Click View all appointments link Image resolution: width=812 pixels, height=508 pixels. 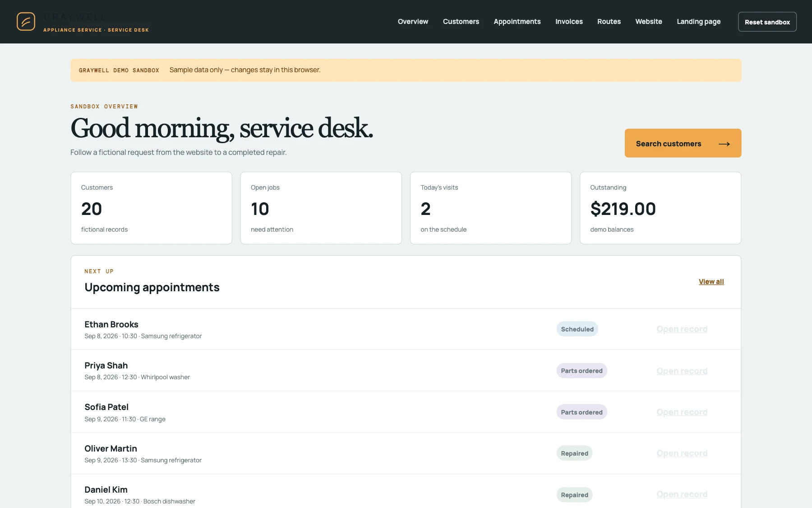[x=711, y=282]
